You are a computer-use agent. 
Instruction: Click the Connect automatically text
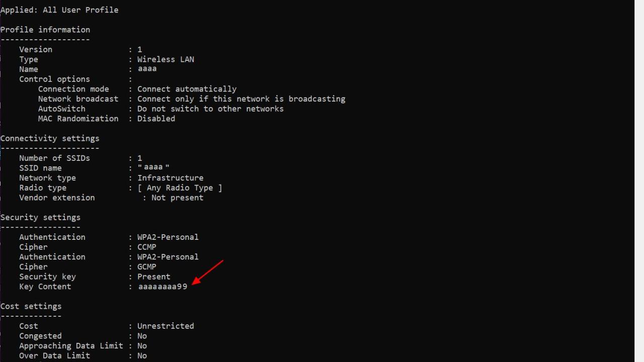(x=187, y=89)
